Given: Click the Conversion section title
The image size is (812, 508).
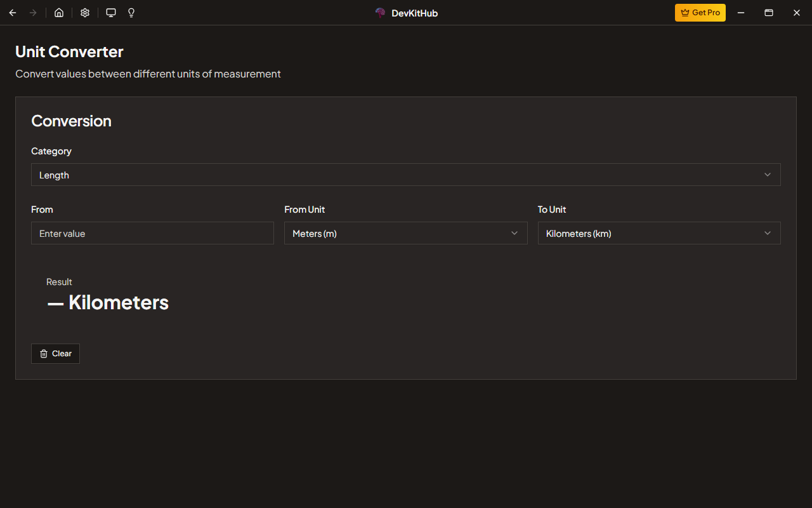Looking at the screenshot, I should [x=71, y=121].
